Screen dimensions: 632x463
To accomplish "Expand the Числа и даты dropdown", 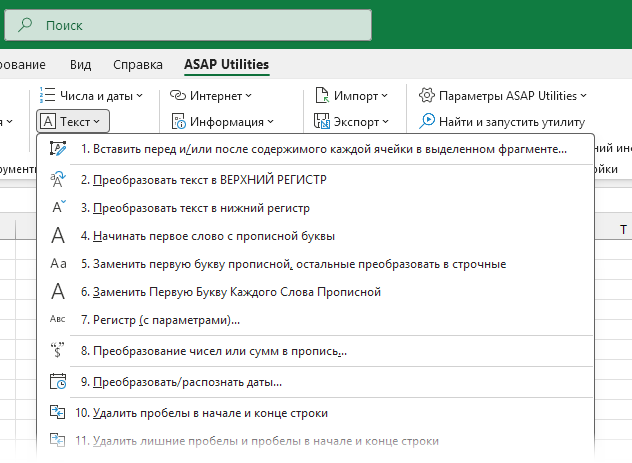I will pos(139,96).
